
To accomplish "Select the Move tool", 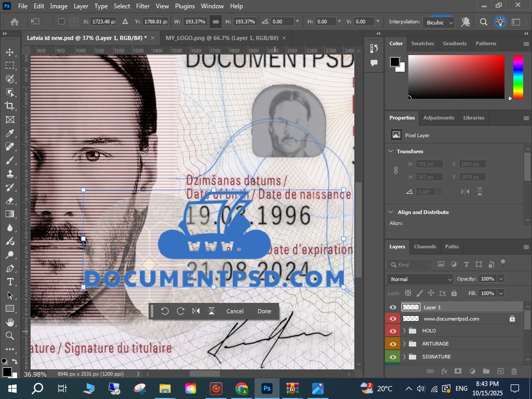I will [x=10, y=52].
